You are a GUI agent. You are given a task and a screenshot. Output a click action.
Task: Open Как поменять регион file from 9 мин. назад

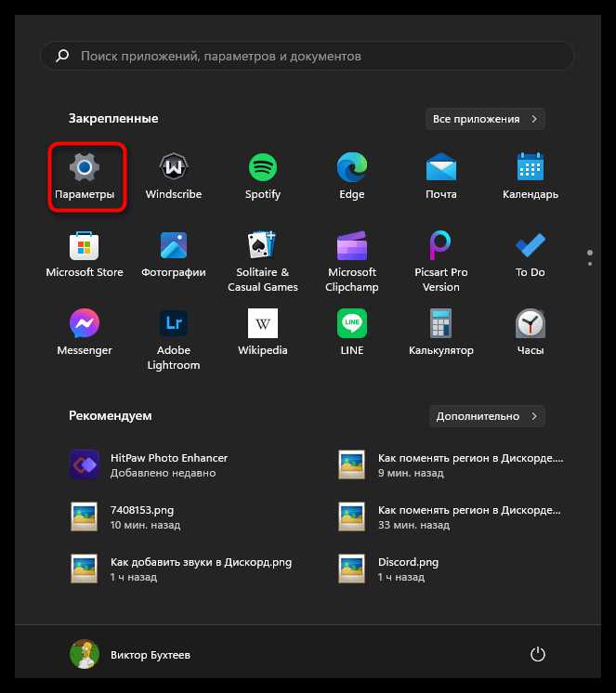(x=451, y=465)
